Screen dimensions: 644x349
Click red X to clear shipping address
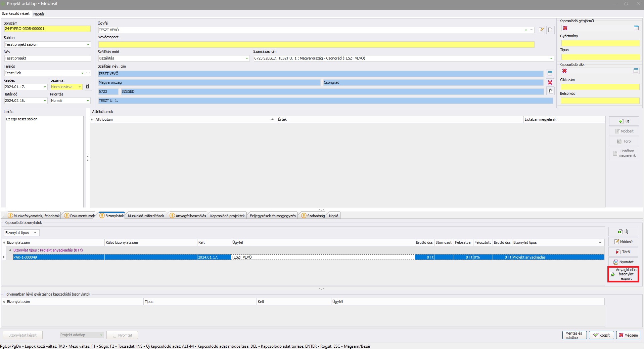550,82
